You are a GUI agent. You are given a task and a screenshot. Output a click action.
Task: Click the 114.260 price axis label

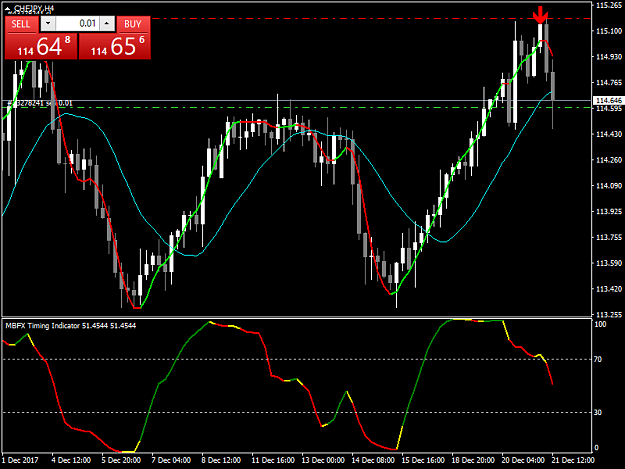click(609, 160)
